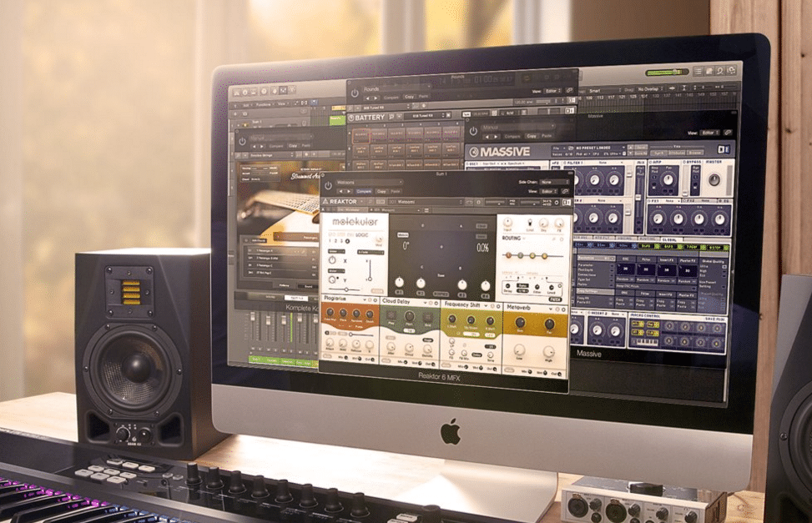Image resolution: width=812 pixels, height=523 pixels.
Task: Click Copy in the Massive window header
Action: click(532, 136)
